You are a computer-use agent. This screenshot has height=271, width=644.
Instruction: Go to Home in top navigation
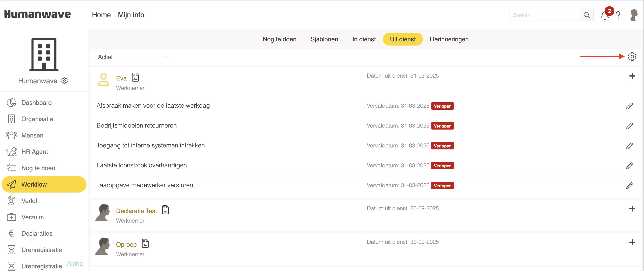coord(101,15)
